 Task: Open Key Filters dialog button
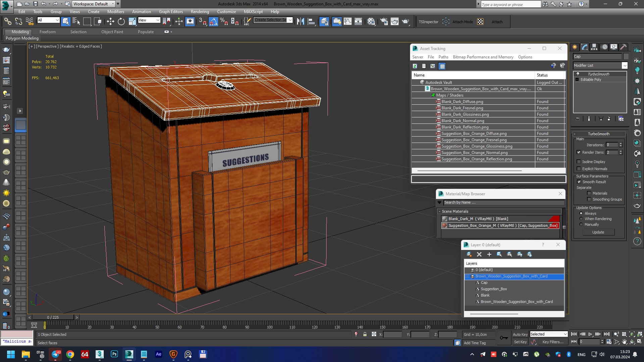(552, 342)
